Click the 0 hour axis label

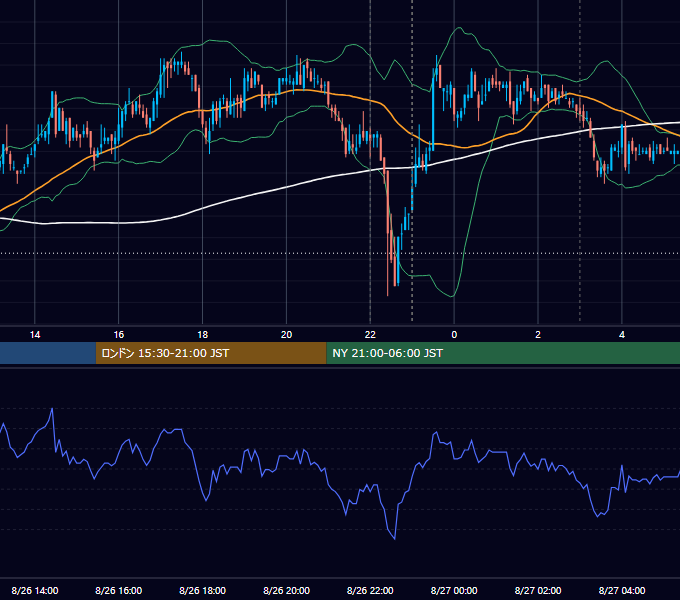(x=454, y=335)
